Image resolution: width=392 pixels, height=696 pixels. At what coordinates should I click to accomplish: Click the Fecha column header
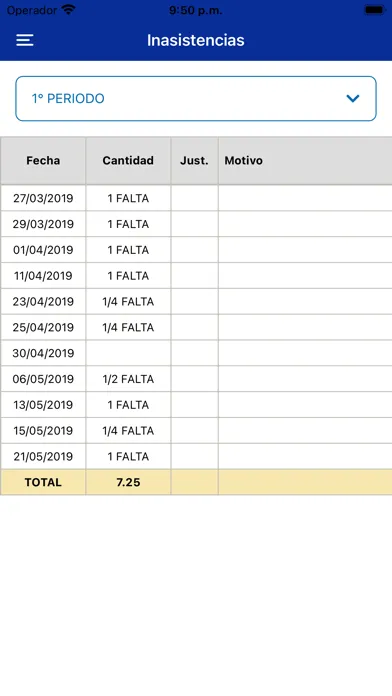pyautogui.click(x=43, y=161)
